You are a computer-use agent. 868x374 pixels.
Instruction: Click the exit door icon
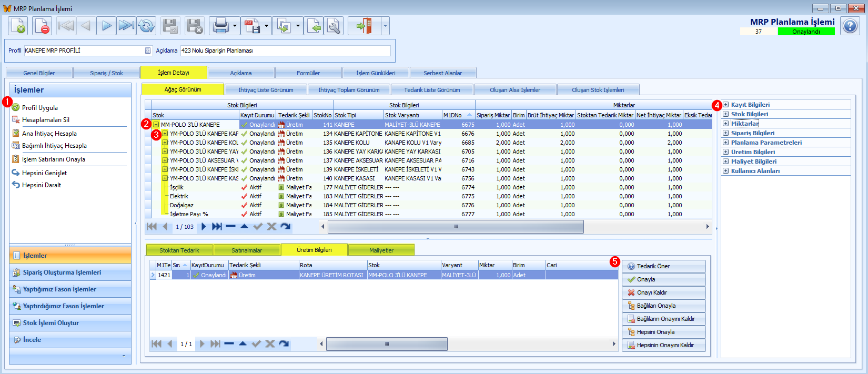tap(364, 26)
